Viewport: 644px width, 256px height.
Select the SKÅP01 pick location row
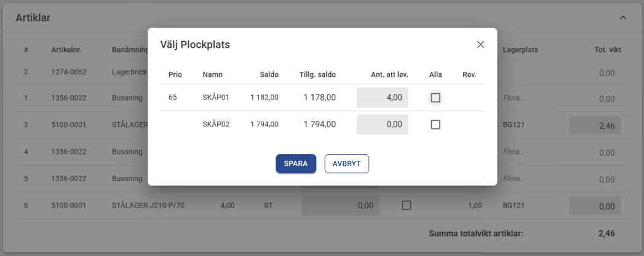pyautogui.click(x=216, y=98)
